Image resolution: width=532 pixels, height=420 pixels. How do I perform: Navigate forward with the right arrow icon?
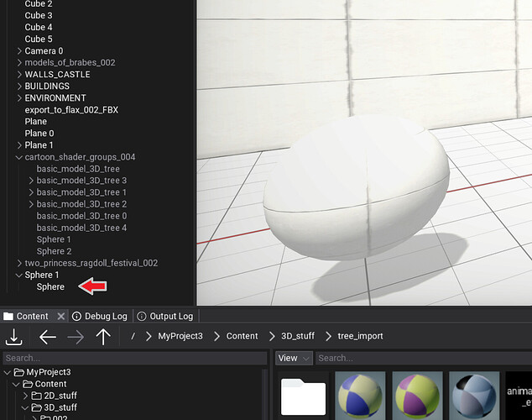tap(76, 337)
